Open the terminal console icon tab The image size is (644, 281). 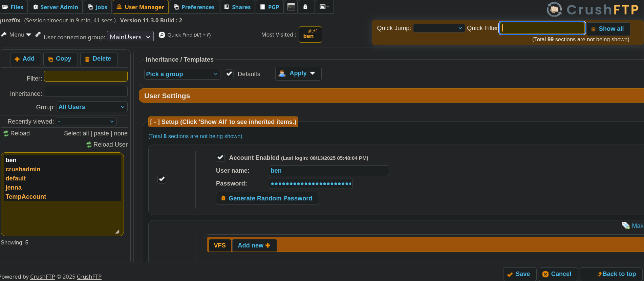pyautogui.click(x=291, y=7)
